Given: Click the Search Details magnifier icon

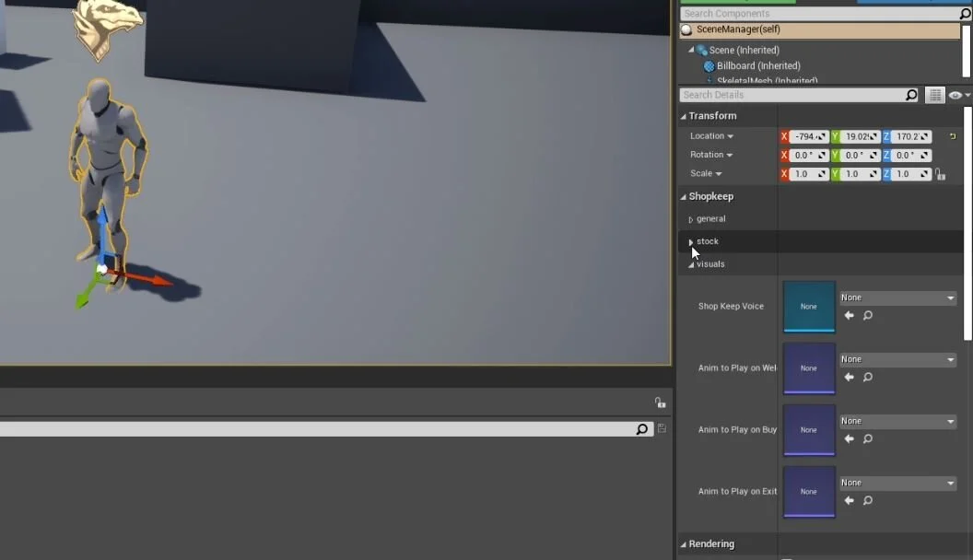Looking at the screenshot, I should tap(910, 95).
